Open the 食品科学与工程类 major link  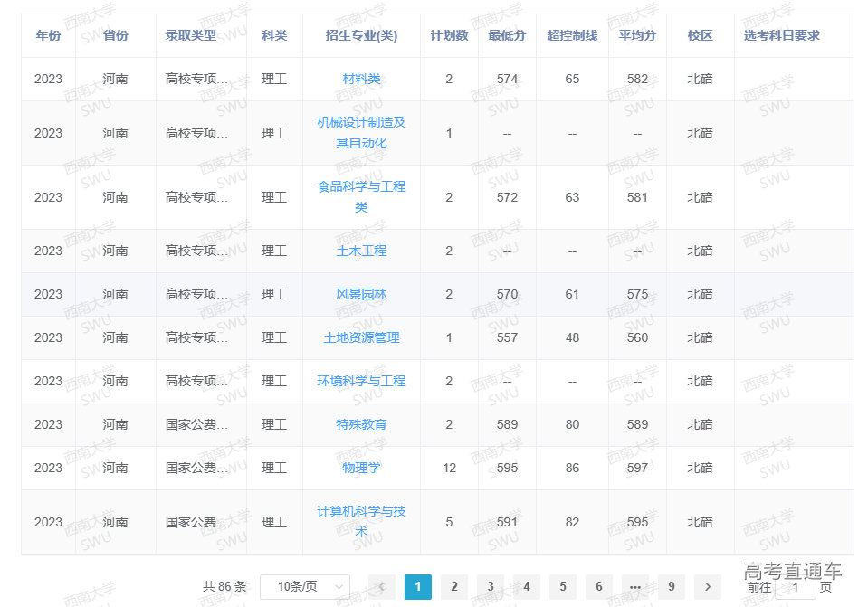(x=361, y=196)
